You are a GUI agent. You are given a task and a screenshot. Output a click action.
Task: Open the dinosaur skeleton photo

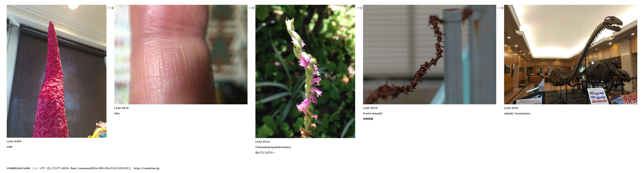[571, 54]
